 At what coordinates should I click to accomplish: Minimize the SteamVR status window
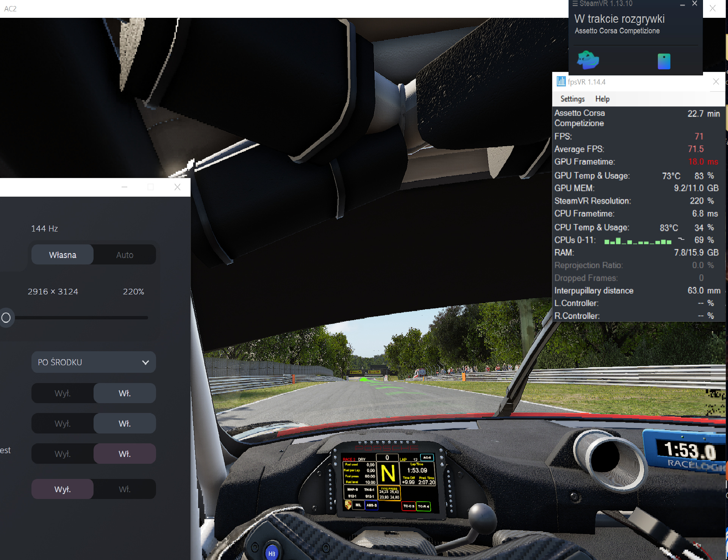point(682,4)
